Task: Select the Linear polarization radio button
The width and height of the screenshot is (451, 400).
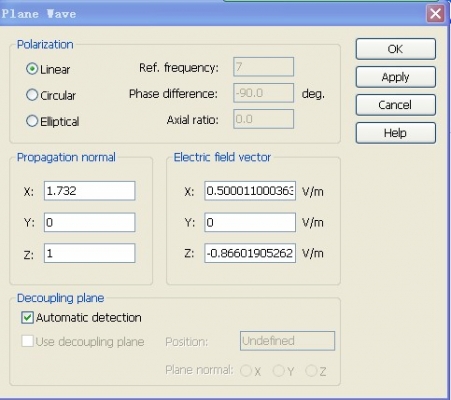Action: tap(32, 69)
